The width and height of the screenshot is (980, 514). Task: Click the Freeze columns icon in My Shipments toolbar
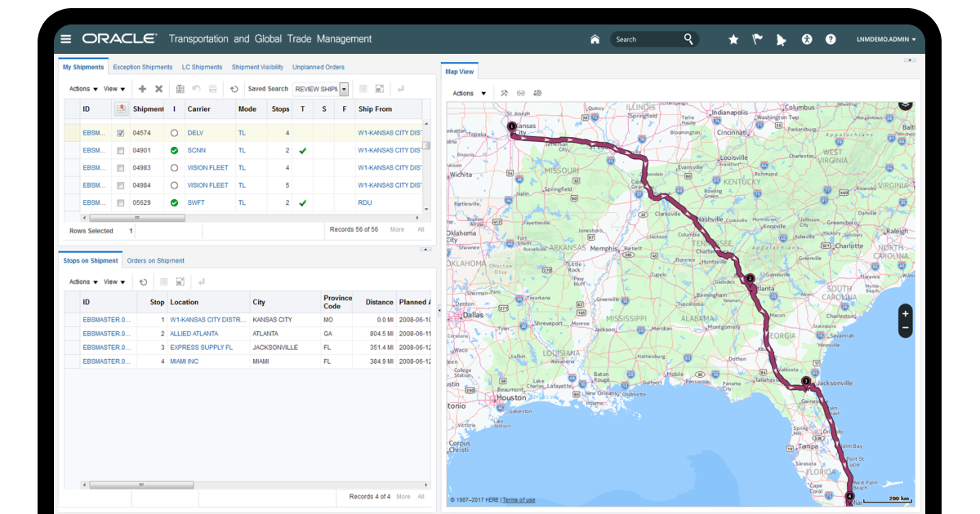[363, 89]
